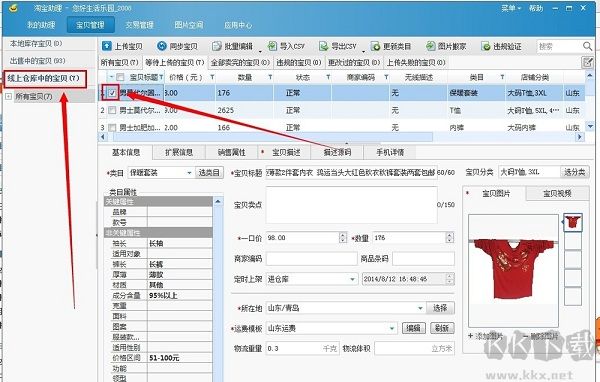600x382 pixels.
Task: Click the 图片搬家 image move icon
Action: [x=430, y=46]
